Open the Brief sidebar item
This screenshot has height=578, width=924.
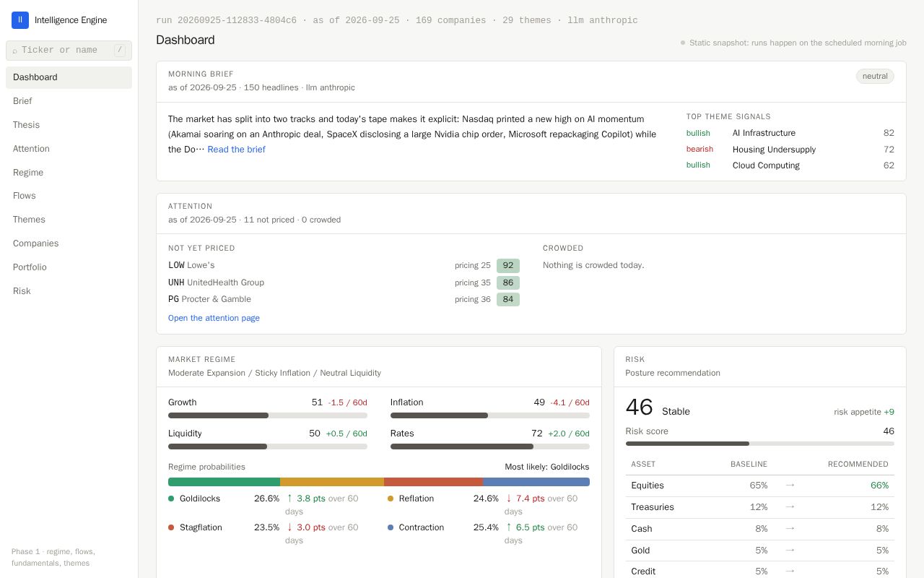[x=69, y=101]
